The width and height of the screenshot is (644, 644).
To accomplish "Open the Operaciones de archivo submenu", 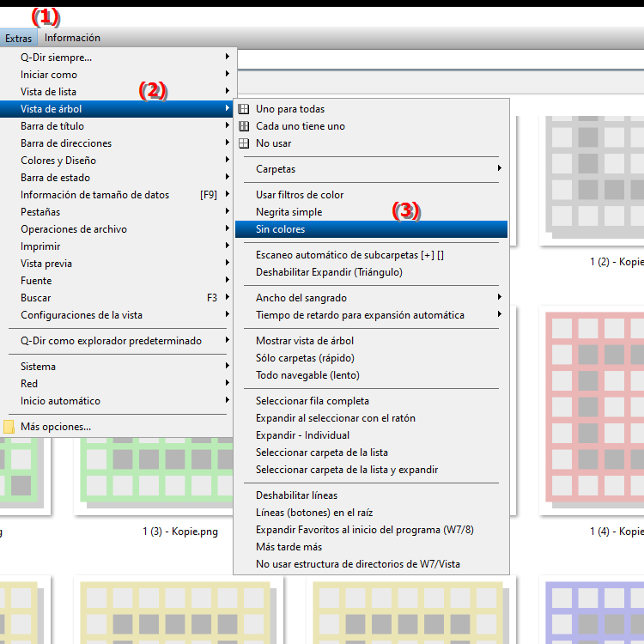I will coord(117,229).
